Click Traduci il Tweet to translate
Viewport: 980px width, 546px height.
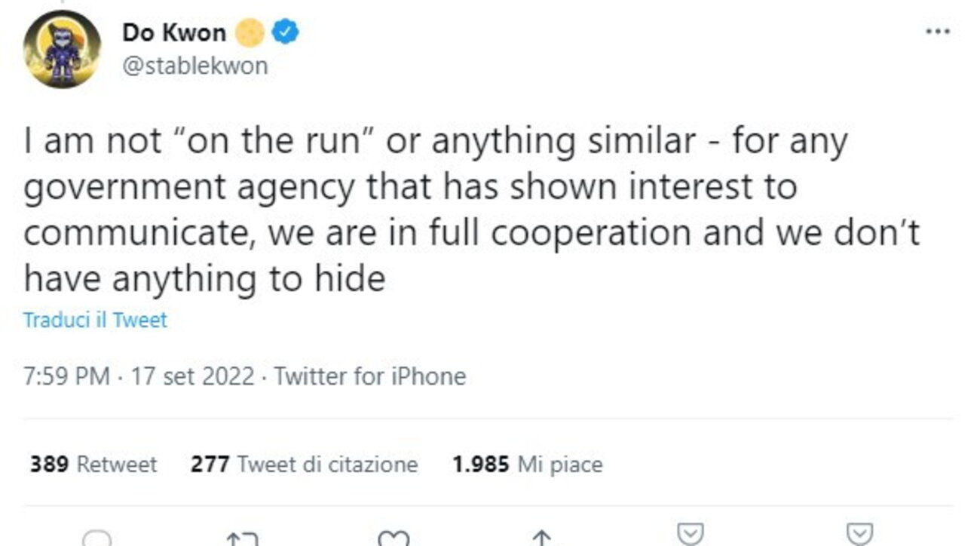click(x=96, y=320)
